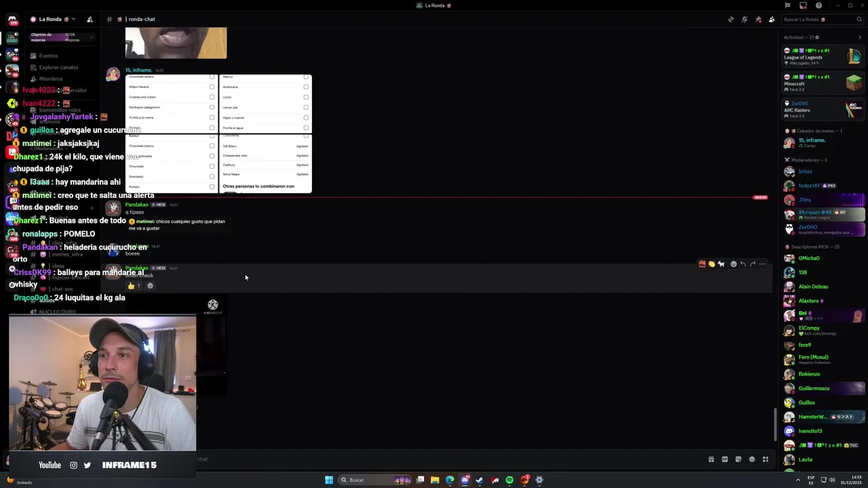Open the ARC Raiders activity card
868x488 pixels.
click(823, 109)
